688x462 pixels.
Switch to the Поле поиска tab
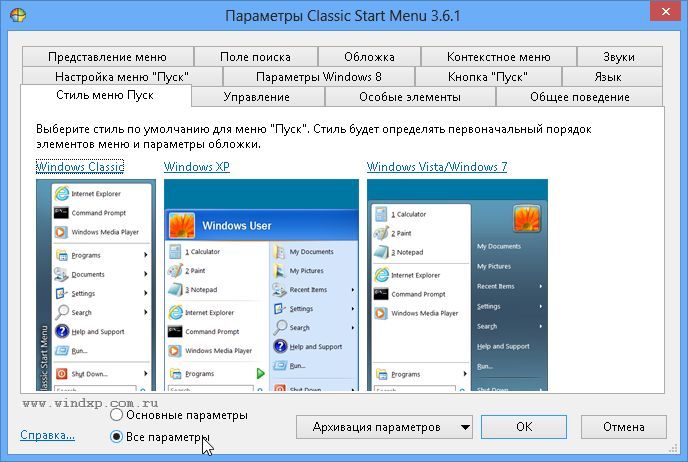(x=255, y=57)
